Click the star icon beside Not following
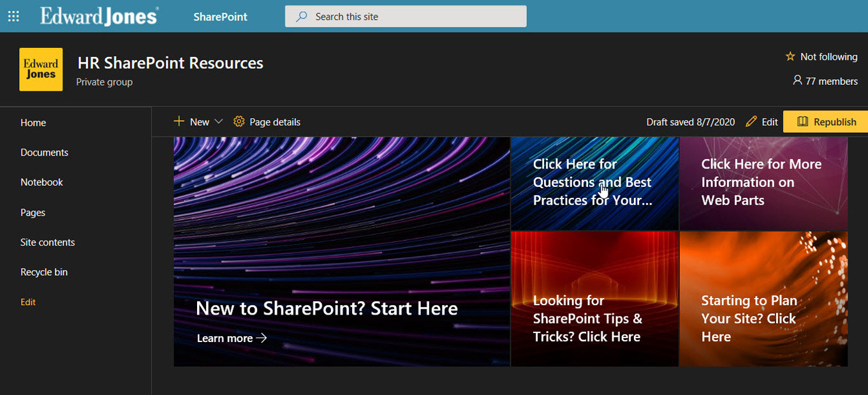 [790, 57]
